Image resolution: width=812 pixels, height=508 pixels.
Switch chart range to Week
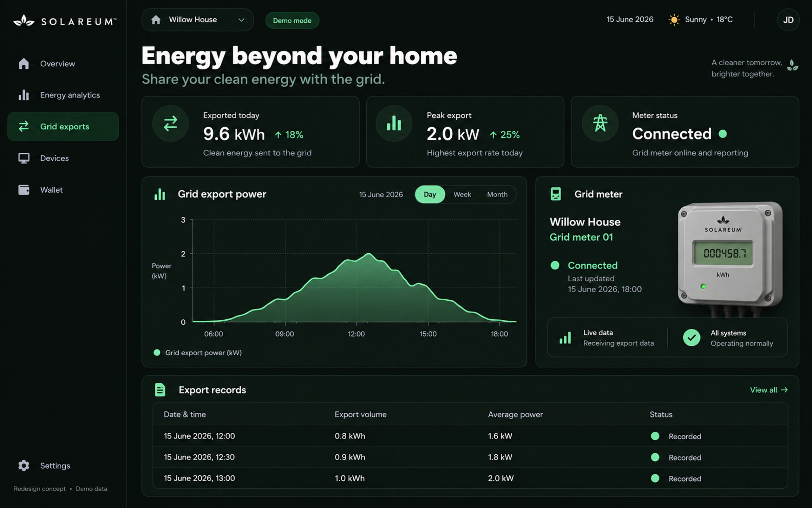tap(462, 194)
